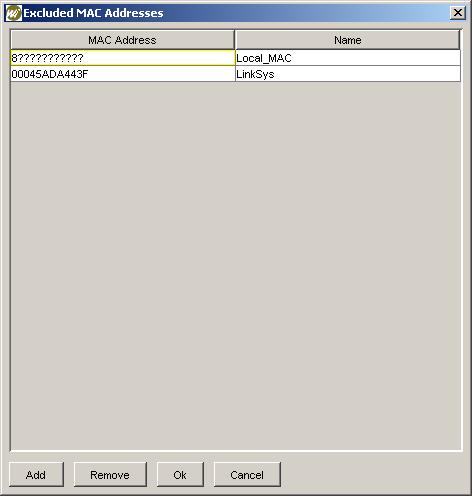472x496 pixels.
Task: Click empty gray area under the Name column
Action: (348, 267)
